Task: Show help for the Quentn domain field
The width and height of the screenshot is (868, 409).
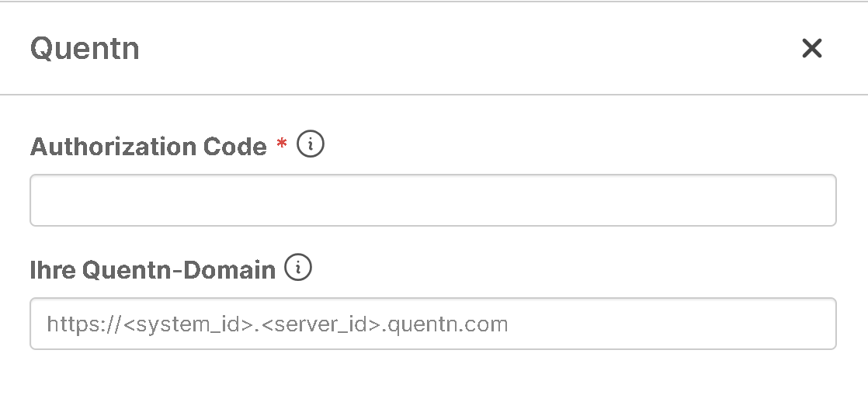Action: pyautogui.click(x=298, y=268)
